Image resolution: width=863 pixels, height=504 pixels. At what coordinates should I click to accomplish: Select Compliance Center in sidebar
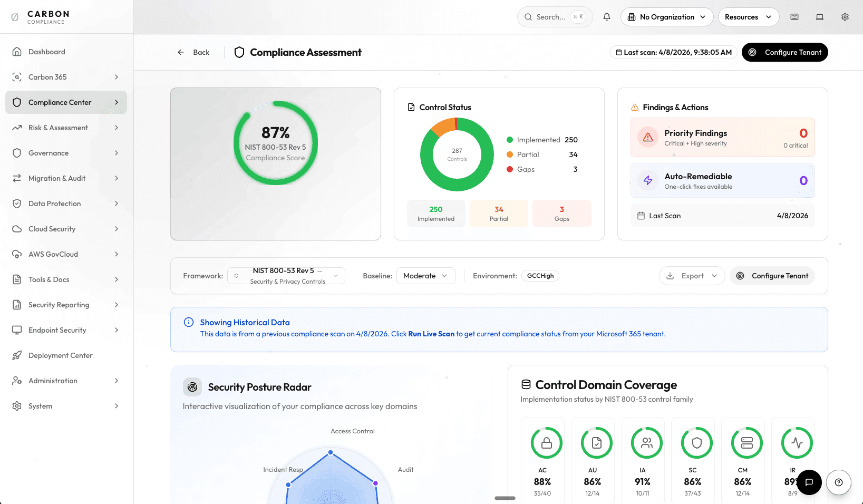tap(66, 102)
